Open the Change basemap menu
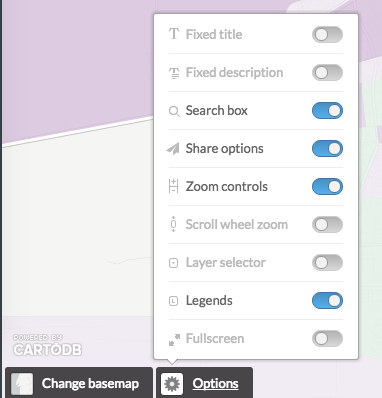The height and width of the screenshot is (398, 382). [79, 383]
